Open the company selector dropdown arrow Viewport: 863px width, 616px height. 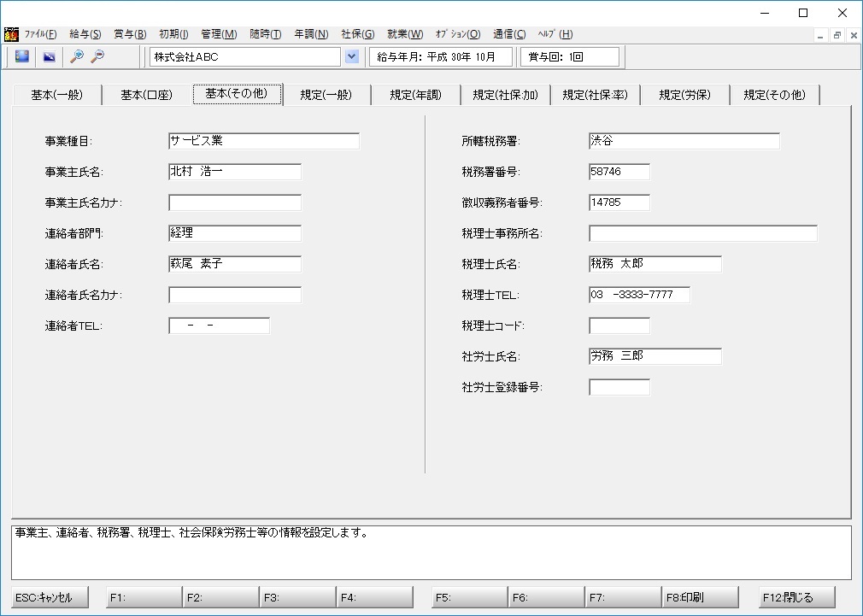coord(352,56)
